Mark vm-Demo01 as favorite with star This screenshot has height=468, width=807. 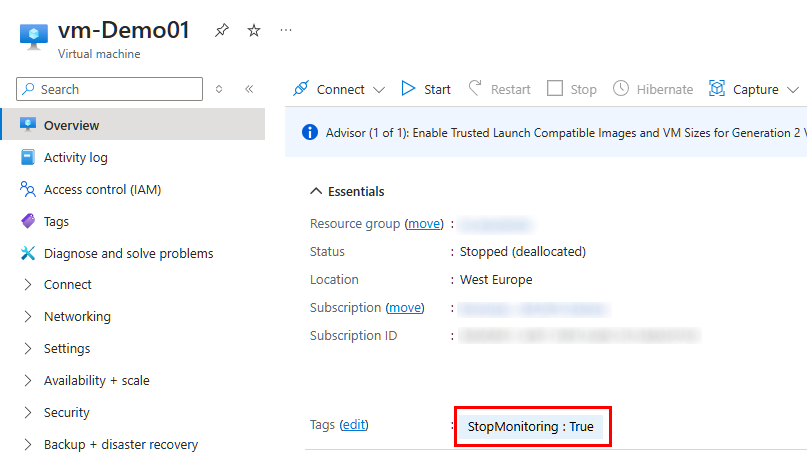[254, 31]
